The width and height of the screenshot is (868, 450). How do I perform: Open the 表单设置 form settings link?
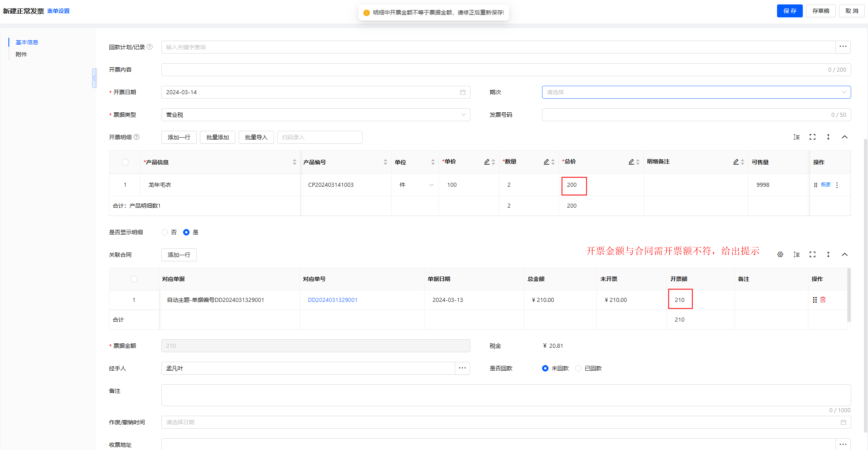(58, 11)
